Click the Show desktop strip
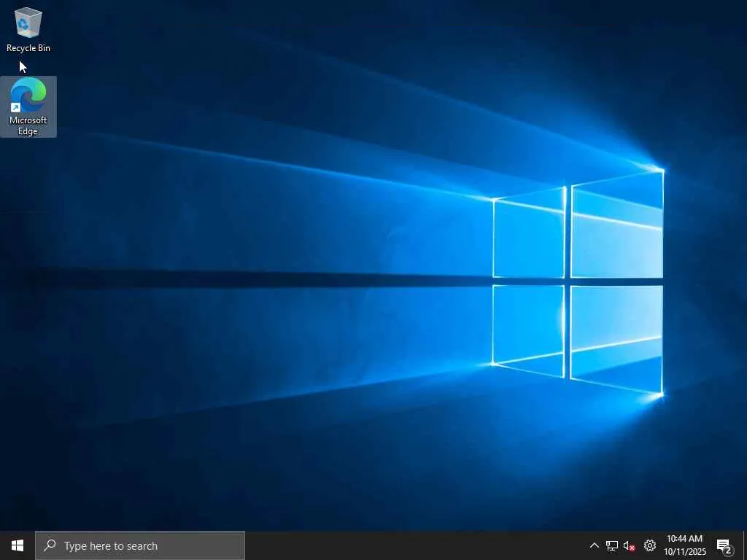Image resolution: width=747 pixels, height=560 pixels. pyautogui.click(x=745, y=545)
